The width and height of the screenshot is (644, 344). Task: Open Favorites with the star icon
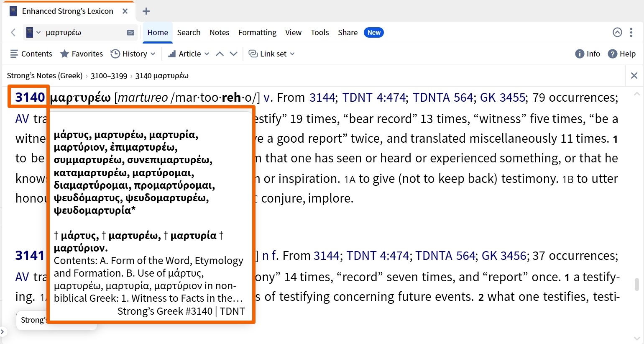click(x=82, y=54)
